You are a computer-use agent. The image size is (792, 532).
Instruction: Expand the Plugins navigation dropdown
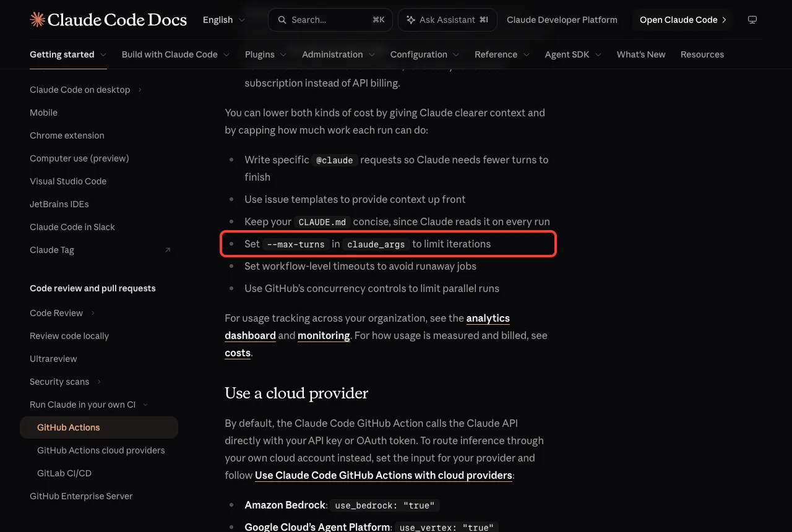pos(266,54)
